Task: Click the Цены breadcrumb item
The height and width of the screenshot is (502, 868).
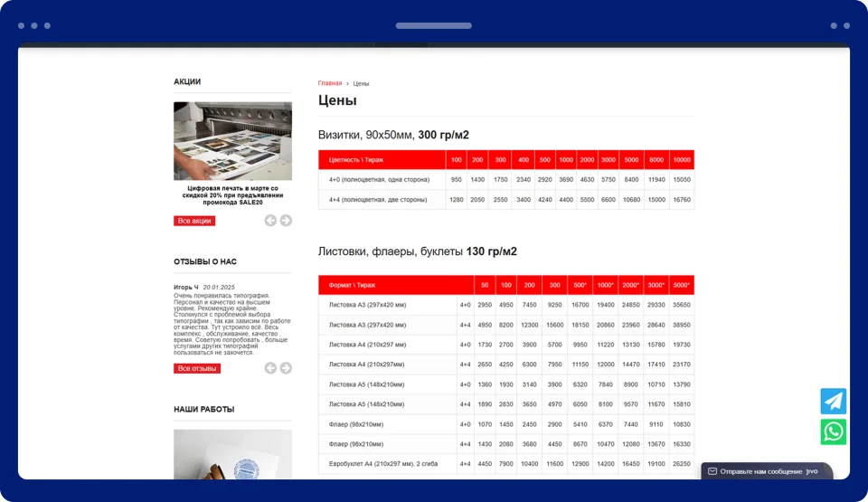Action: pos(361,83)
